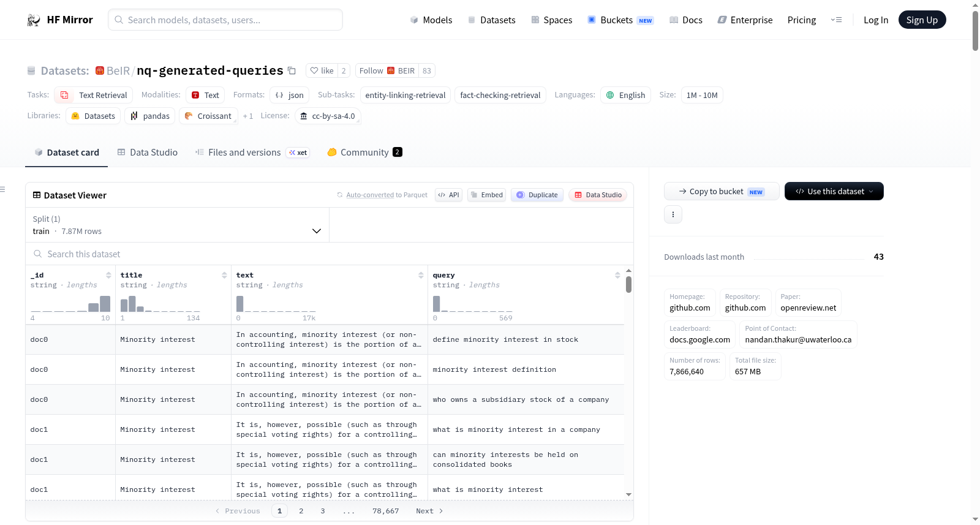The image size is (980, 525).
Task: Click the Text Retrieval task tag
Action: (94, 96)
